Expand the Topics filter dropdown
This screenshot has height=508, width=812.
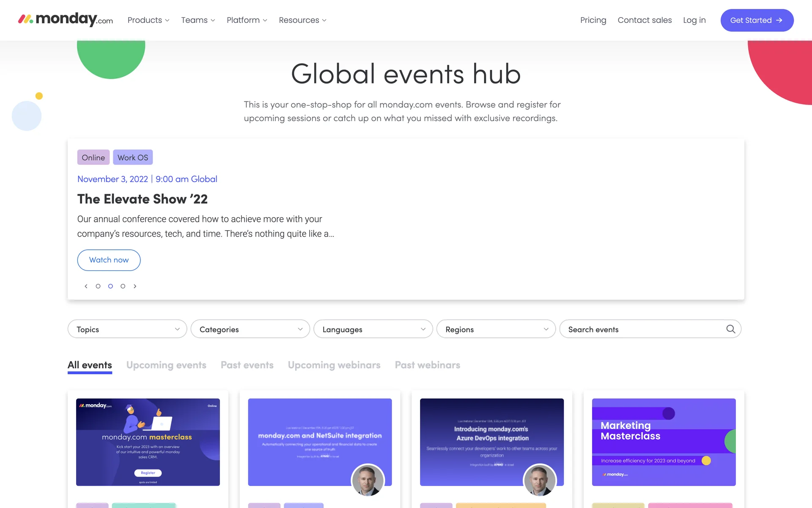pyautogui.click(x=127, y=329)
